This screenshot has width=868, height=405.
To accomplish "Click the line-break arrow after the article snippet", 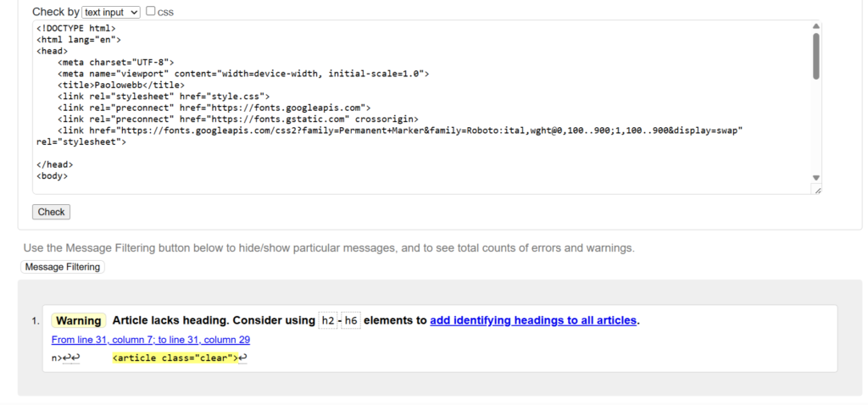I will point(242,358).
